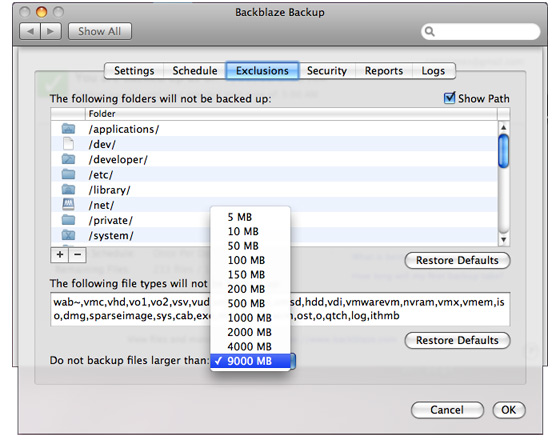Click the /system/ folder icon

[68, 235]
